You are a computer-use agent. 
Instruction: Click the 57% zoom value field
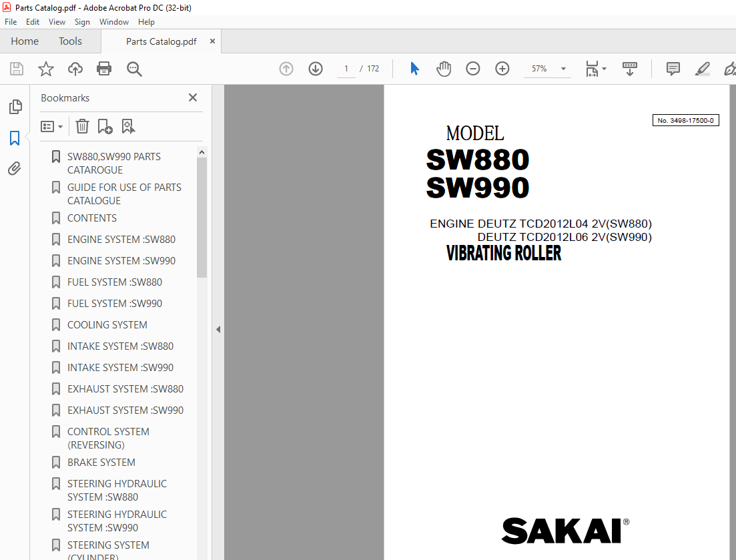pos(539,69)
